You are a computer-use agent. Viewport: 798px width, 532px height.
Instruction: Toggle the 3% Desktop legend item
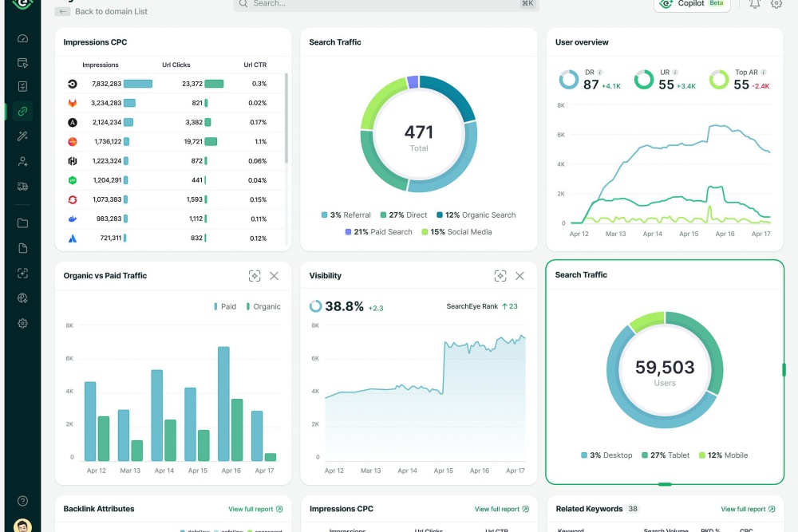pyautogui.click(x=606, y=455)
